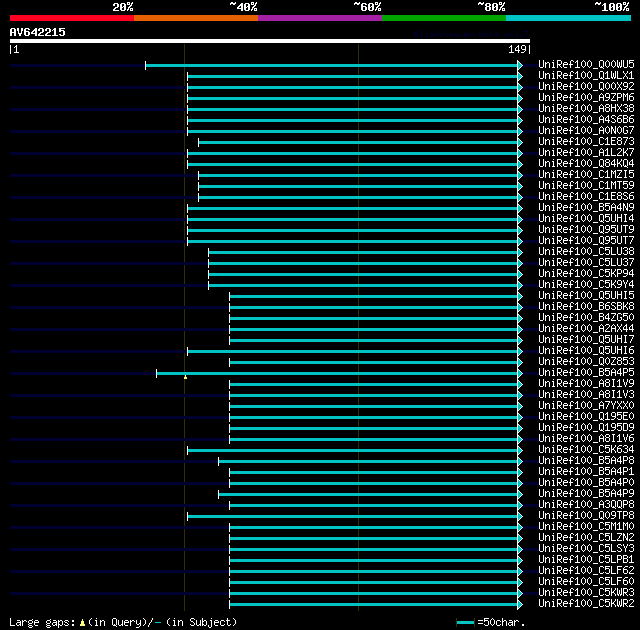Select the UniRef100_B5A4P9 label
This screenshot has width=640, height=630.
[x=586, y=494]
